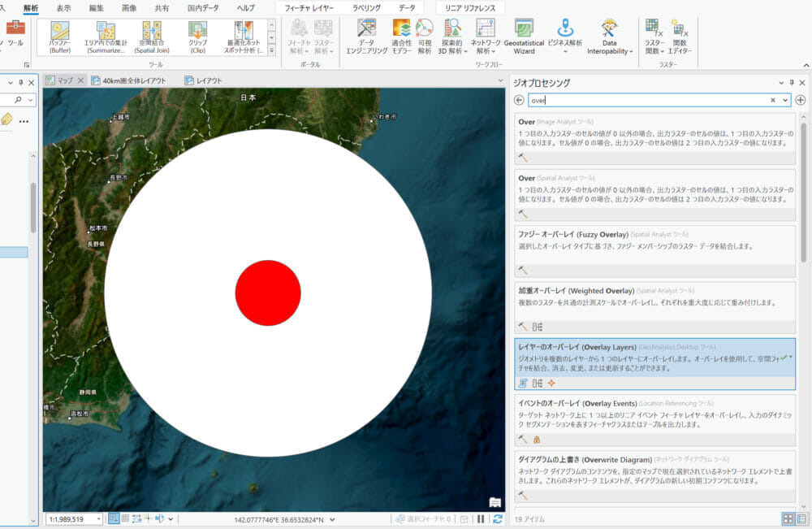812x529 pixels.
Task: Open the Weighted Overlay tool result
Action: coord(655,307)
